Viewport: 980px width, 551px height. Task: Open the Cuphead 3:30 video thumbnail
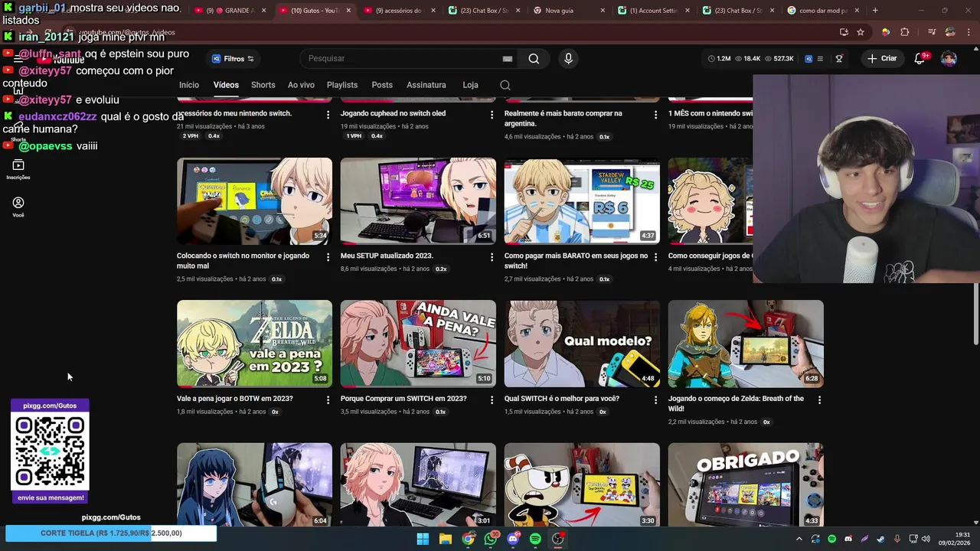(x=582, y=484)
